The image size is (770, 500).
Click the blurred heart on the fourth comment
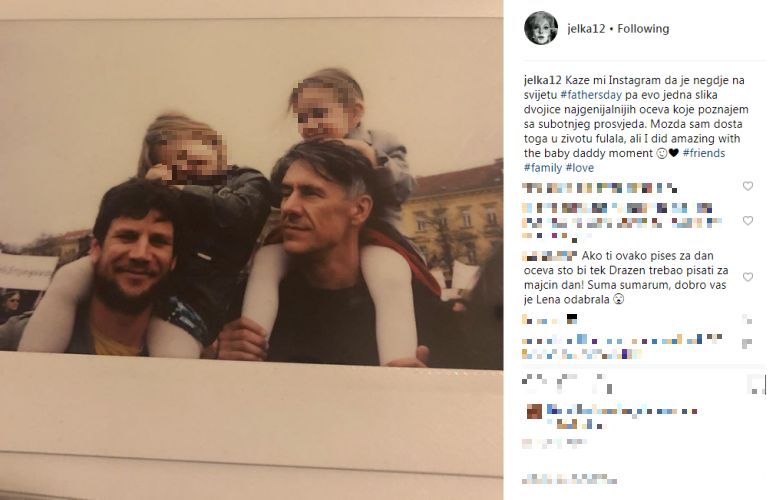click(x=747, y=320)
